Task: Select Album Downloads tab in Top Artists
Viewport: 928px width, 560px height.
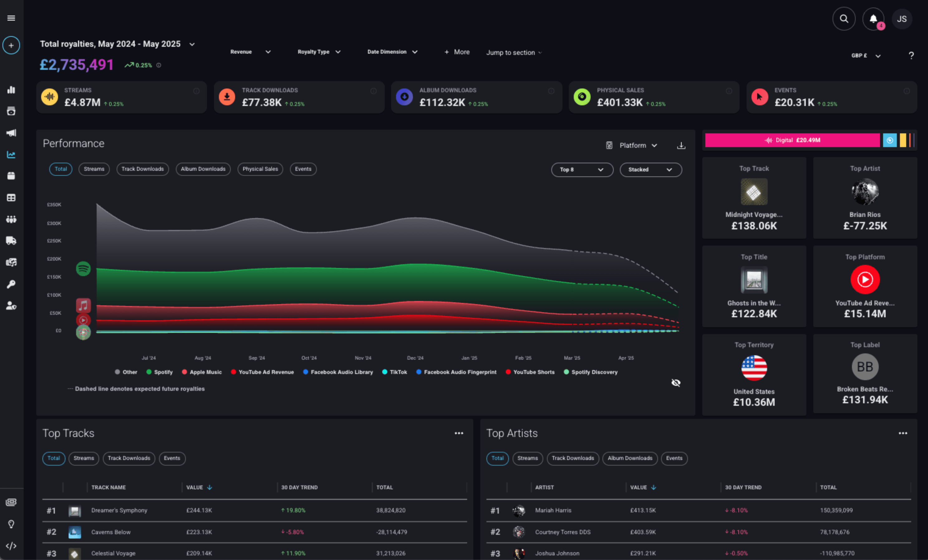Action: [x=630, y=458]
